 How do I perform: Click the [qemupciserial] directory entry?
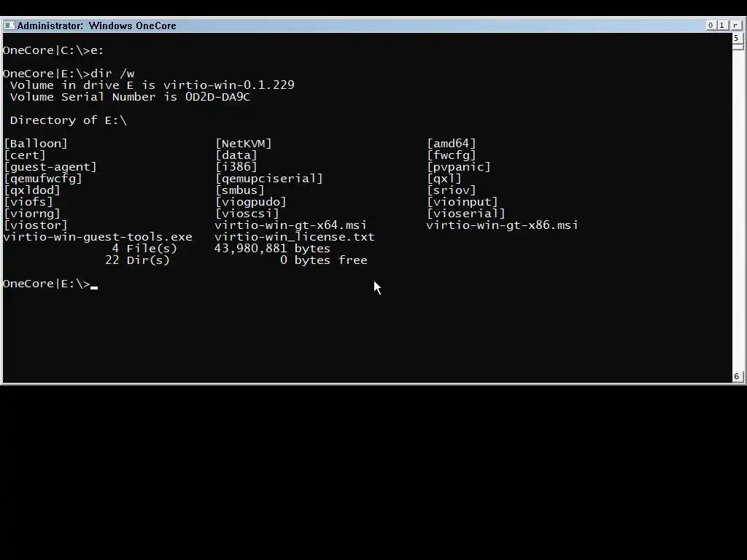click(269, 179)
